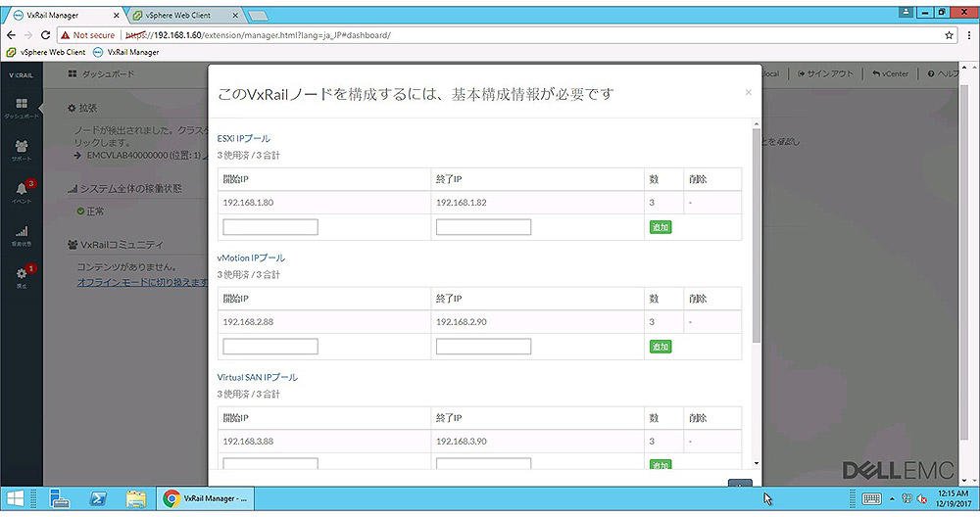Click ESXi pool end IP input field

[483, 227]
